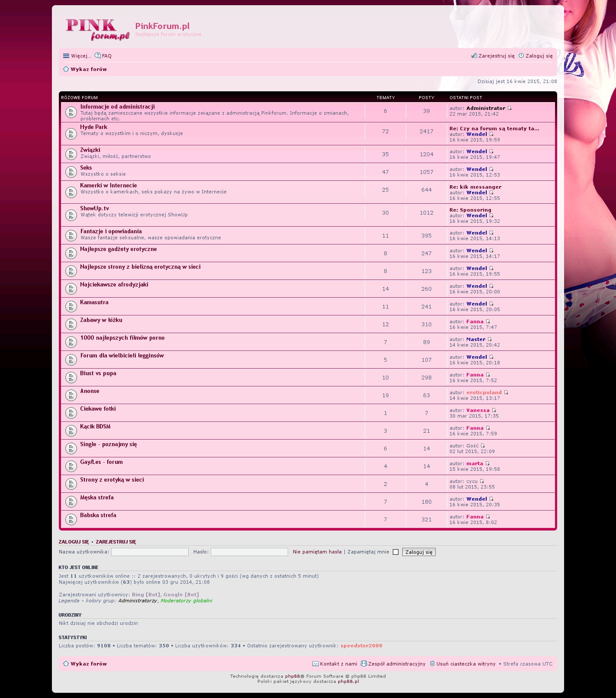Click the forum icon for Kamerki w Internecie

click(71, 192)
